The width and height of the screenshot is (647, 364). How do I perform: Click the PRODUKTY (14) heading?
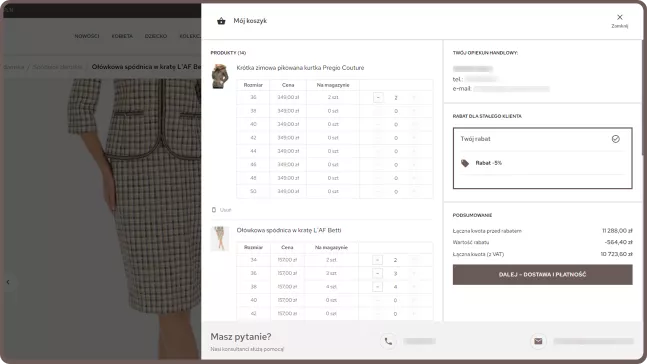[x=228, y=53]
